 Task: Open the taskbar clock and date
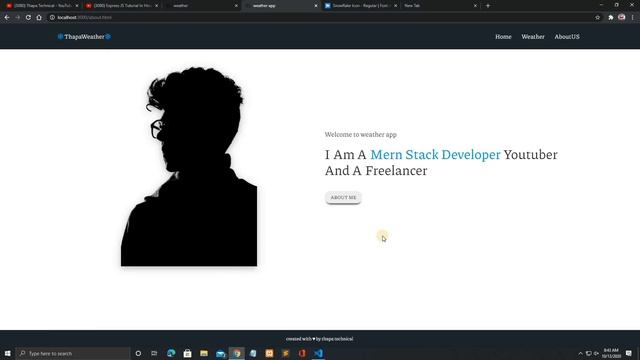[x=611, y=353]
